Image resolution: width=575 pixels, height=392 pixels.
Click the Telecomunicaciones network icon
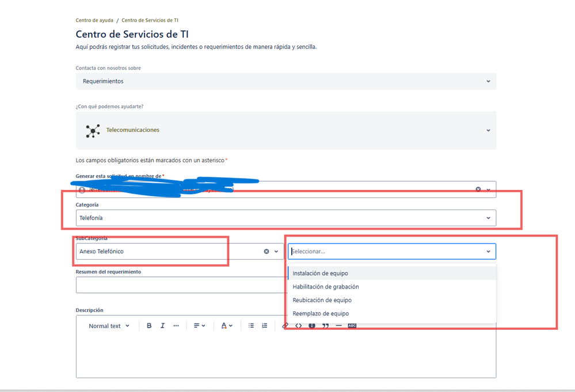pyautogui.click(x=93, y=131)
